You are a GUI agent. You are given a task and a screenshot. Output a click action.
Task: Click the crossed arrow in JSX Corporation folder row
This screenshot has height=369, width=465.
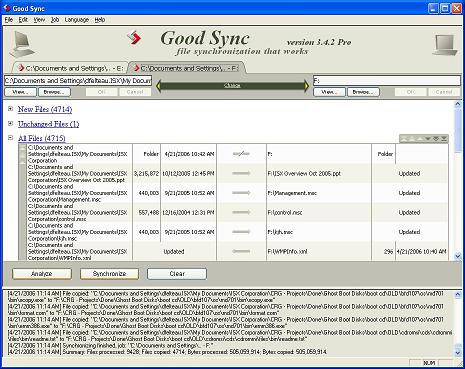(x=241, y=154)
